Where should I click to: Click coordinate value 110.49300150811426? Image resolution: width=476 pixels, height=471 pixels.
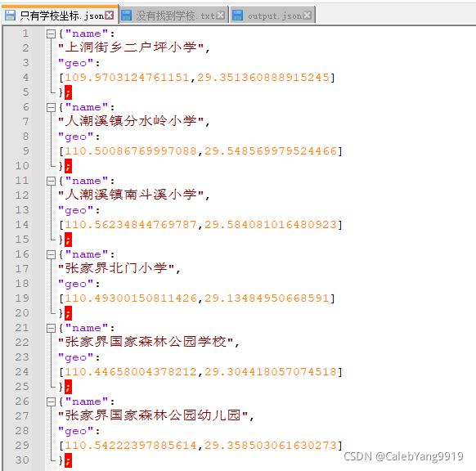[x=131, y=298]
